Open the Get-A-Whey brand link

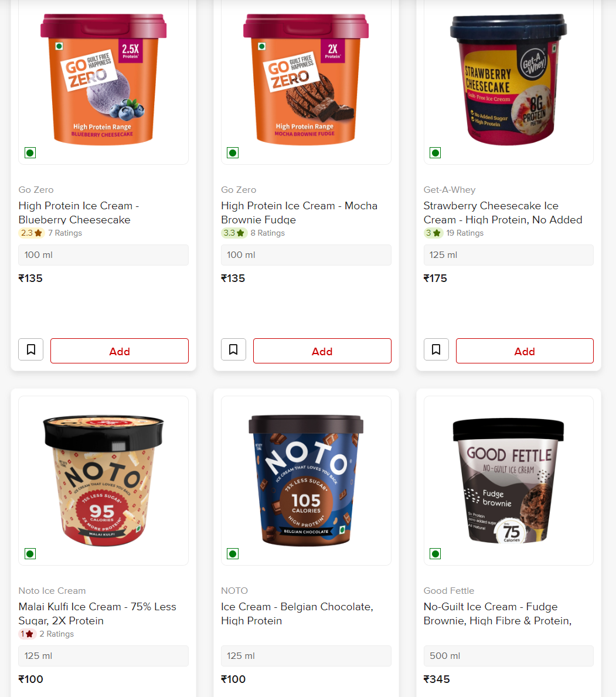click(x=450, y=190)
